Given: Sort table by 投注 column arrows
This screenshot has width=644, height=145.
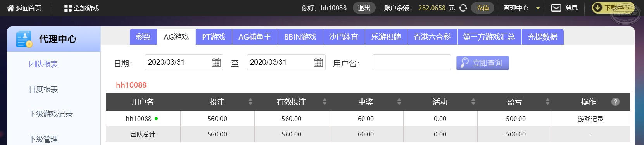Looking at the screenshot, I should [250, 102].
